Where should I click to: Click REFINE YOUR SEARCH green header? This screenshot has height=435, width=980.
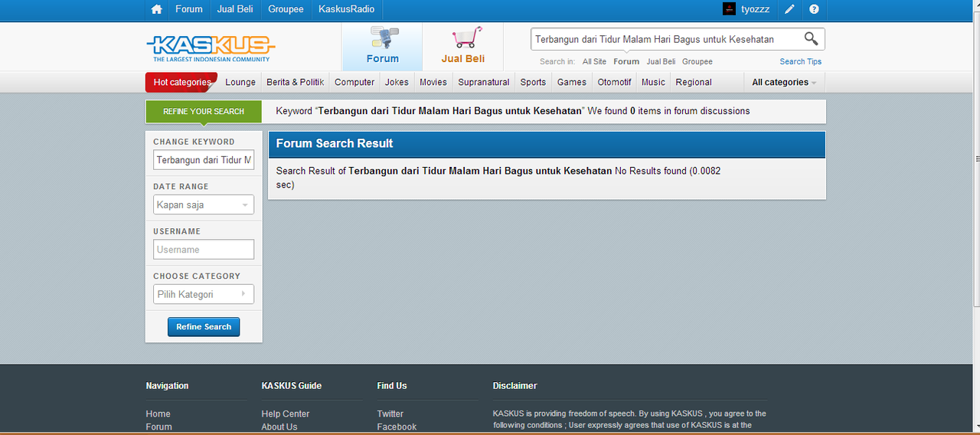(x=204, y=111)
